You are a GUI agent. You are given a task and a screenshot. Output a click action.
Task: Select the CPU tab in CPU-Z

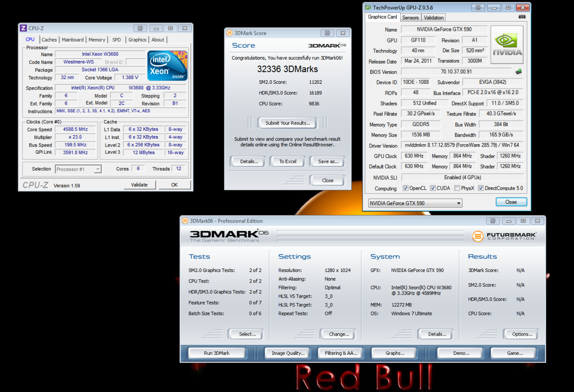pos(30,39)
